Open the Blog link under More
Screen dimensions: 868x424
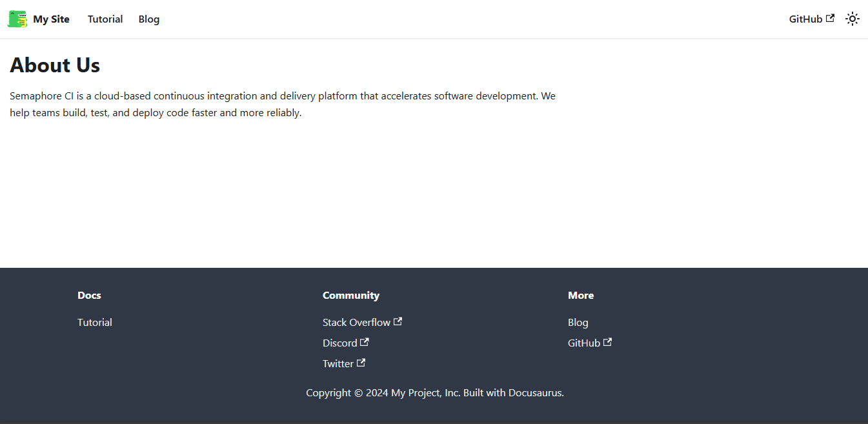578,322
